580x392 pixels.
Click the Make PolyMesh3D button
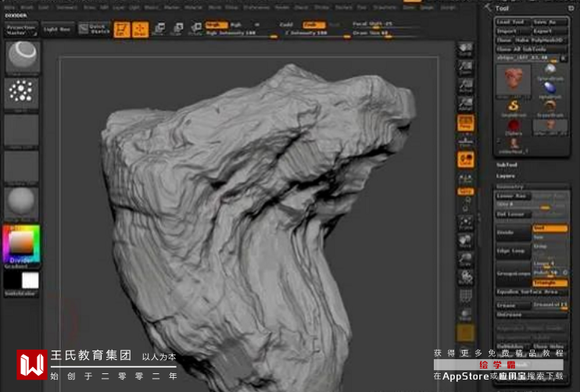pyautogui.click(x=542, y=40)
